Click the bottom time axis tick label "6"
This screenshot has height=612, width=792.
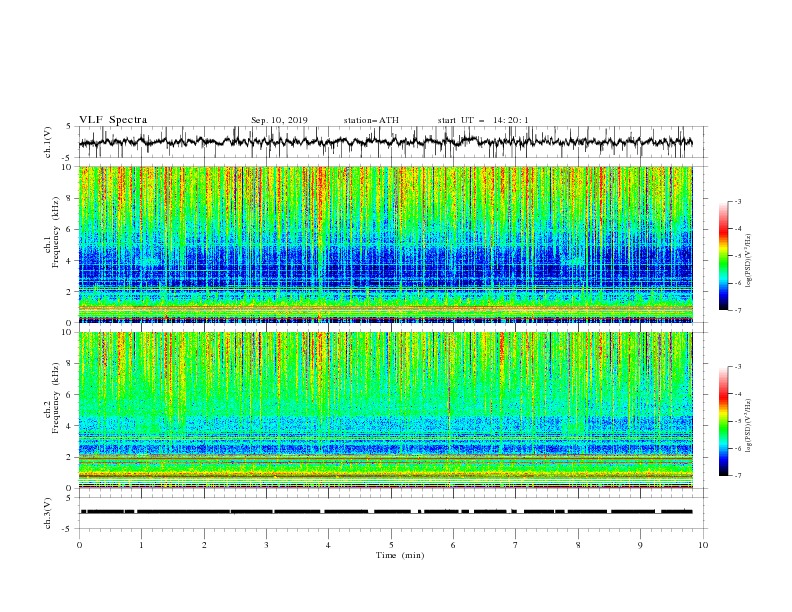[x=453, y=545]
